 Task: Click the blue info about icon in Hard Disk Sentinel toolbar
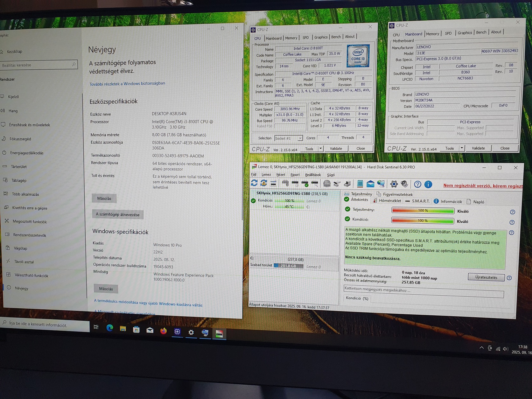428,184
